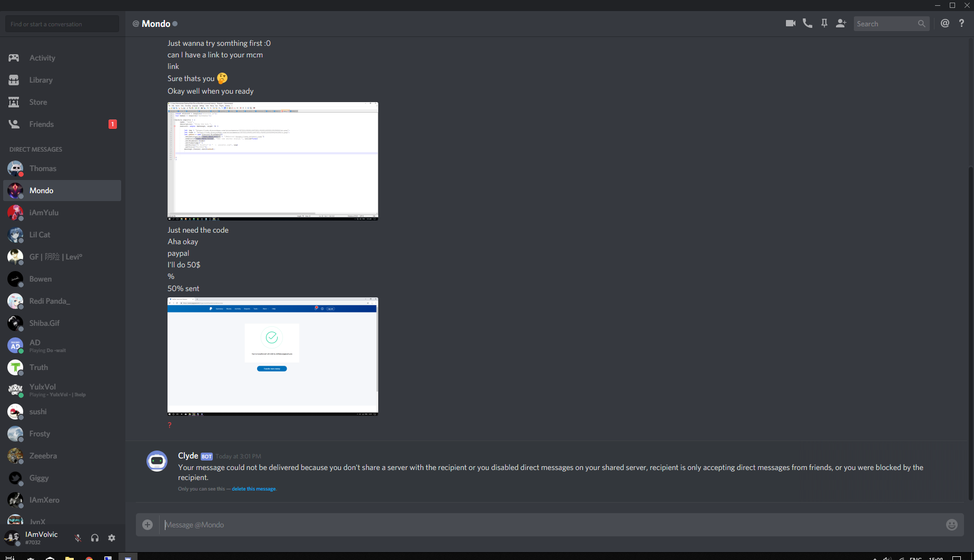
Task: Open DM with Shiba.Gif
Action: 62,323
